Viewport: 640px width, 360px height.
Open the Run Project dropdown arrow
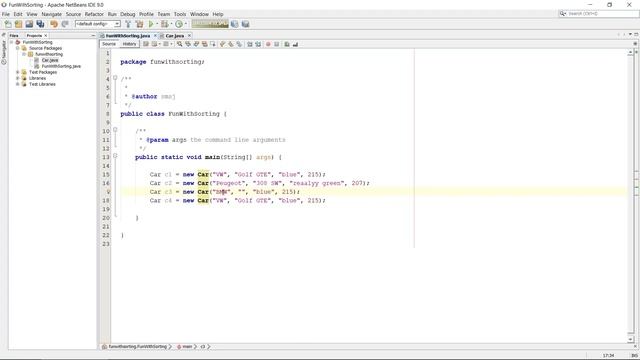157,24
